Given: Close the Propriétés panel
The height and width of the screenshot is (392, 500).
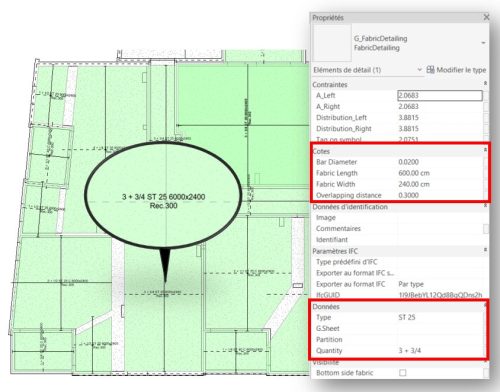Looking at the screenshot, I should coord(486,17).
